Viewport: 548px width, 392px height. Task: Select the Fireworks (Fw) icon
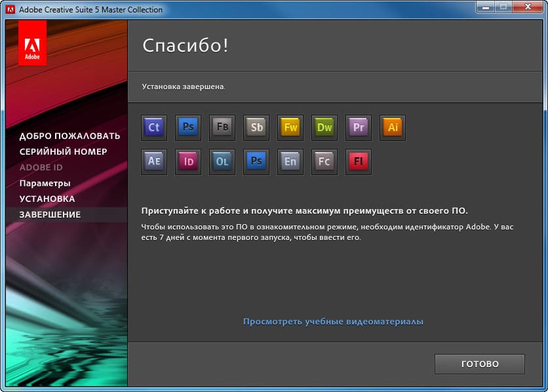(290, 128)
